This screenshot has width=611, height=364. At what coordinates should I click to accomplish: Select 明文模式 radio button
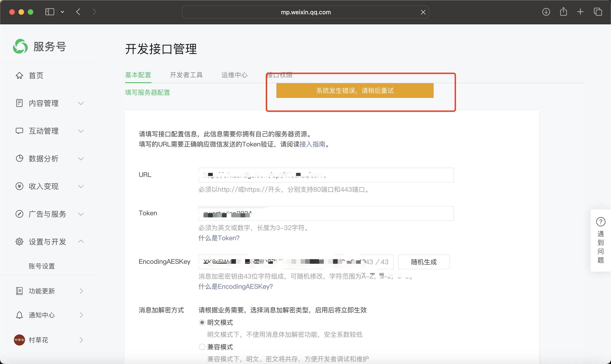point(202,322)
